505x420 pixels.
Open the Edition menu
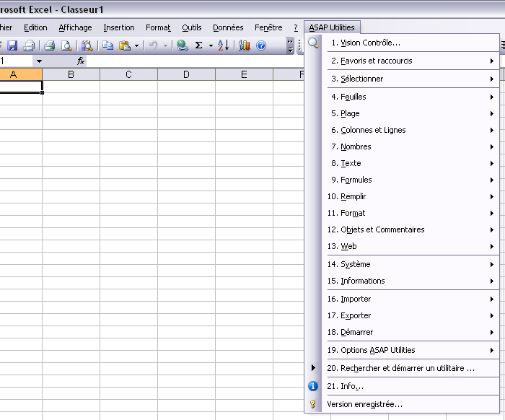click(x=35, y=27)
